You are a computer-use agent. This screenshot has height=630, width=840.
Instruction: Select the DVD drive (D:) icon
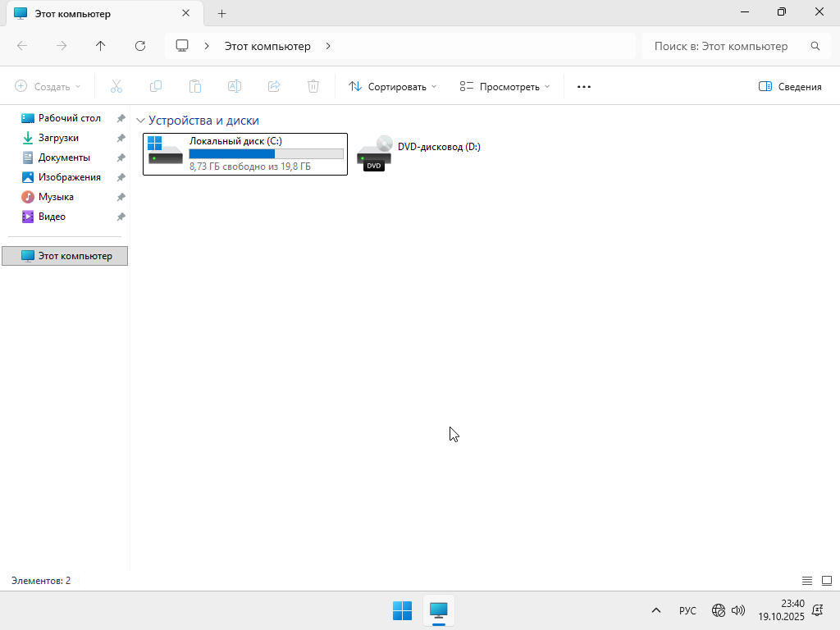click(x=374, y=153)
